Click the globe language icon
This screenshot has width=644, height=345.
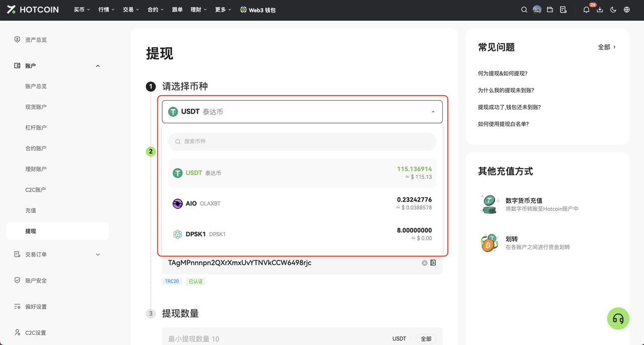click(626, 10)
